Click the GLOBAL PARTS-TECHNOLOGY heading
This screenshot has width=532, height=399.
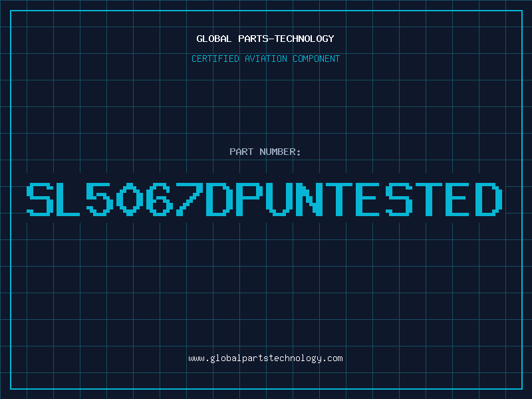pos(265,39)
